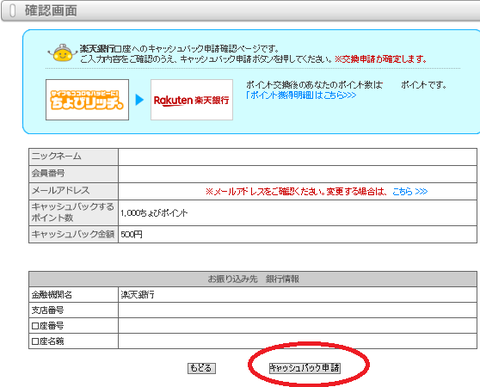Open the ポイント獲得明細はこちら link
480x387 pixels.
point(301,95)
